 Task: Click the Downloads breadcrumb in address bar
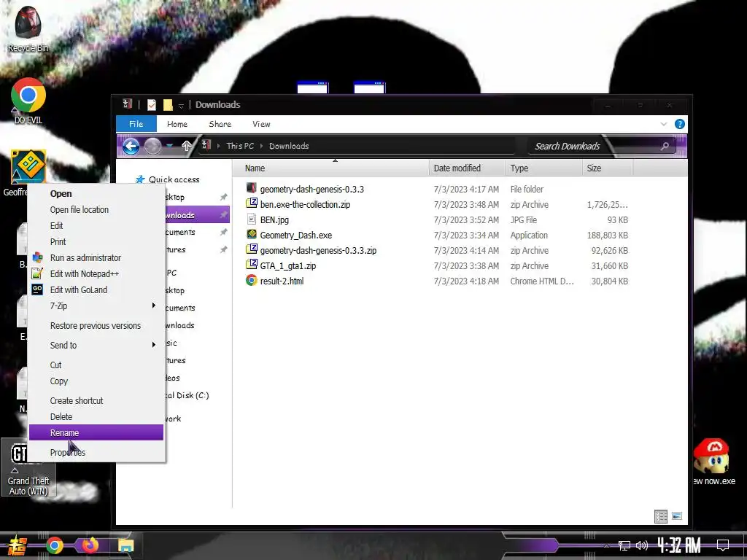point(289,146)
